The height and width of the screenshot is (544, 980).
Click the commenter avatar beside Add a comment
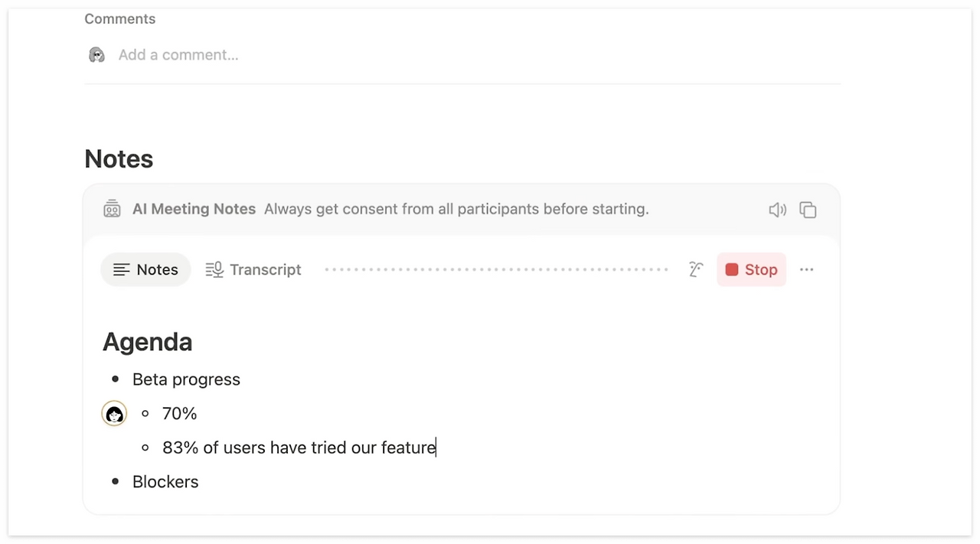point(96,55)
